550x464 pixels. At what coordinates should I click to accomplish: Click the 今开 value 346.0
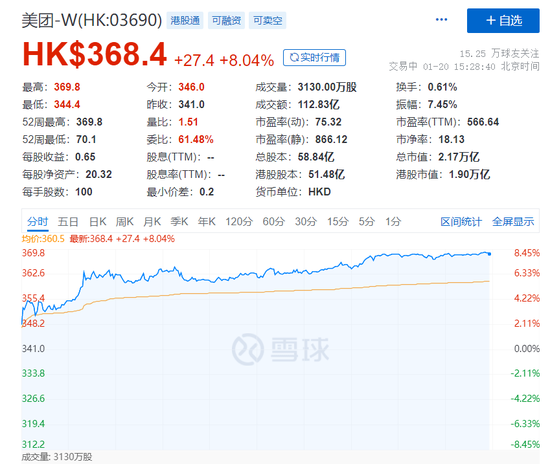(x=191, y=87)
